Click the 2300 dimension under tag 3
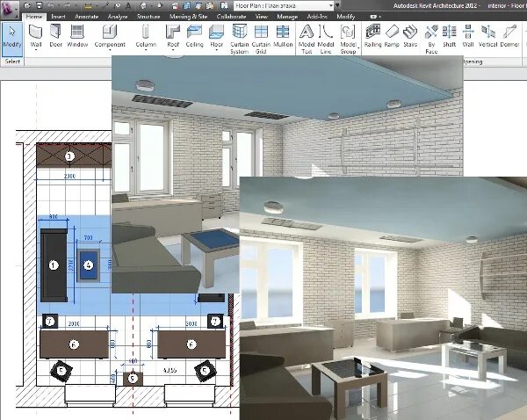The height and width of the screenshot is (420, 527). tap(69, 177)
